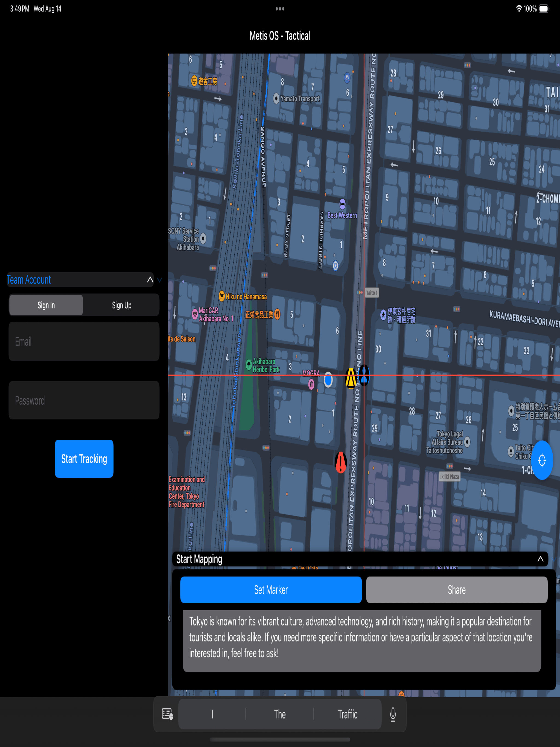Tap the Metro M station icon

347,77
